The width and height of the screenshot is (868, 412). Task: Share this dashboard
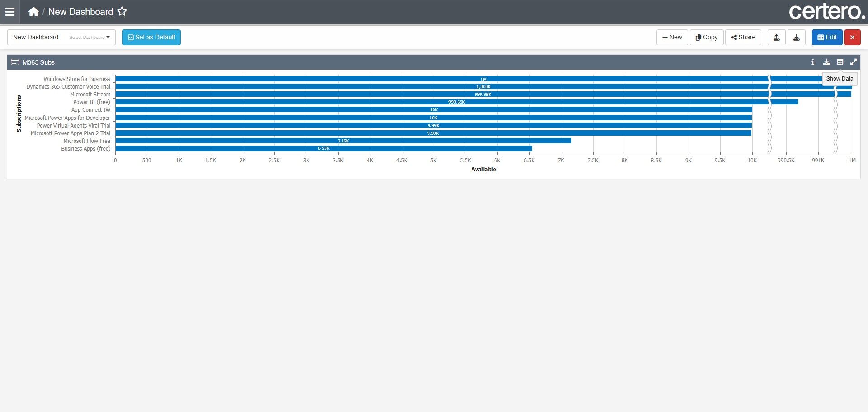coord(743,37)
